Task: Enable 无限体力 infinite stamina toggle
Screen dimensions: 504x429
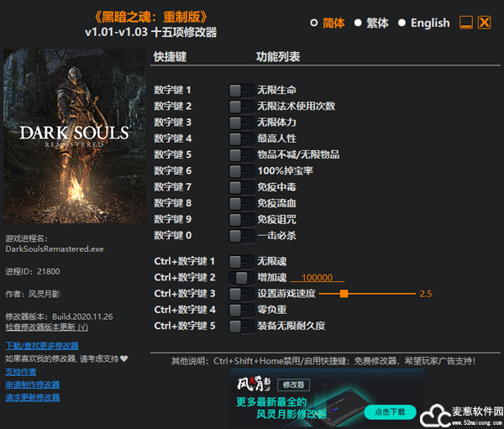Action: (241, 123)
